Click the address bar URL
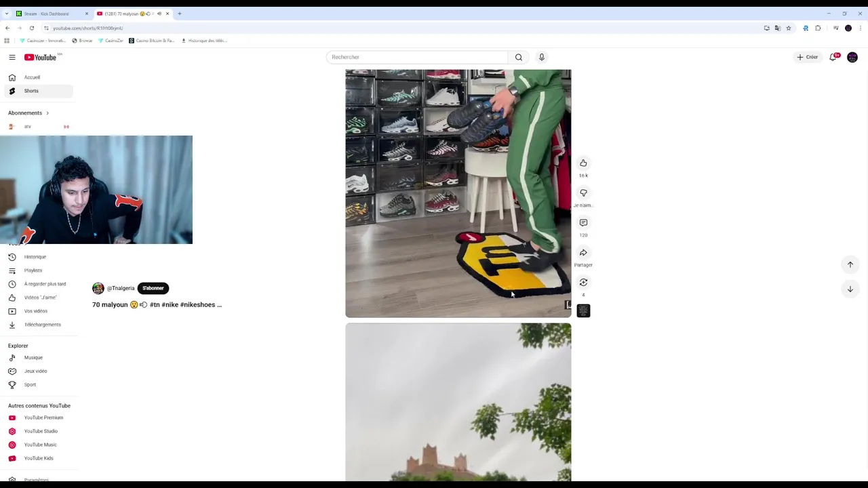Viewport: 868px width, 488px height. tap(88, 28)
